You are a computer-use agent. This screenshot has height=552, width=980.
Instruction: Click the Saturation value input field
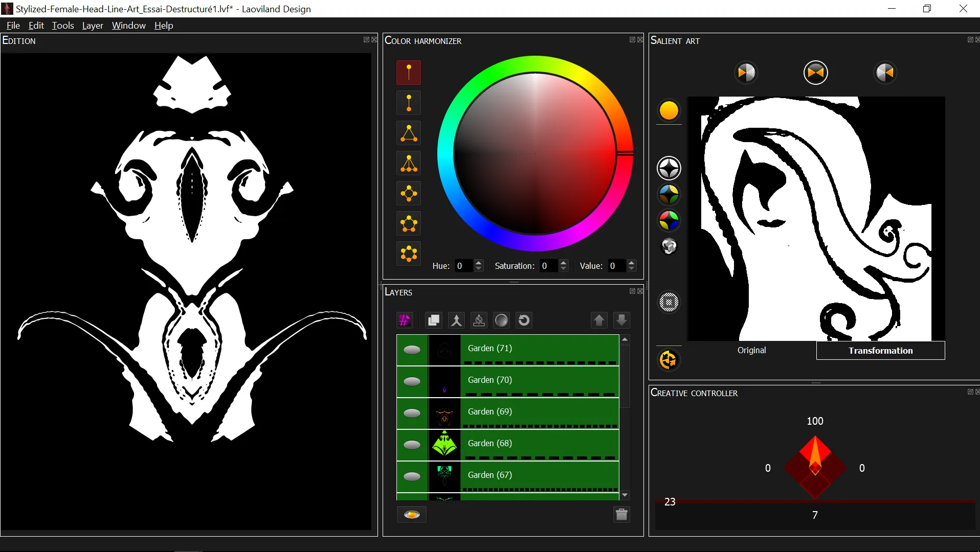(x=549, y=266)
